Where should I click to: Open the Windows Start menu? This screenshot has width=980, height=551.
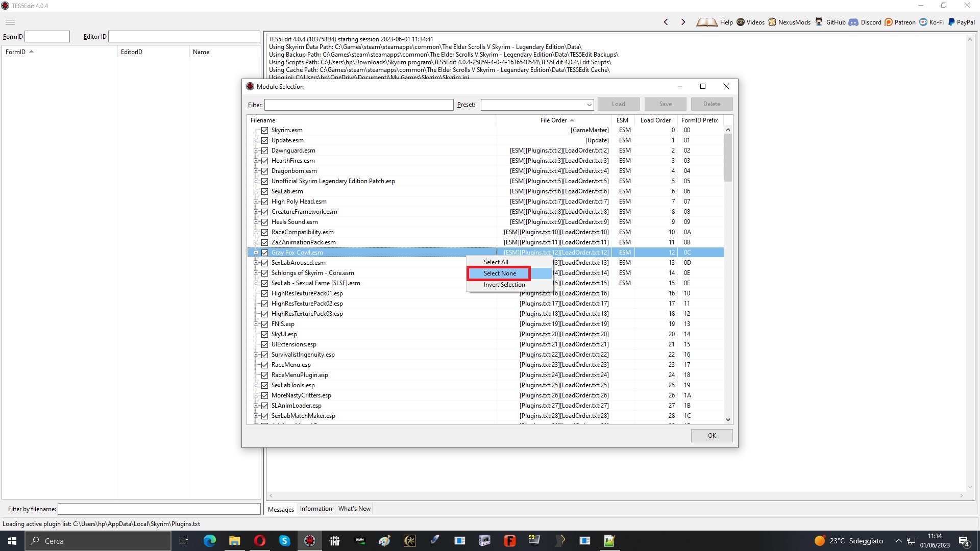click(x=12, y=541)
